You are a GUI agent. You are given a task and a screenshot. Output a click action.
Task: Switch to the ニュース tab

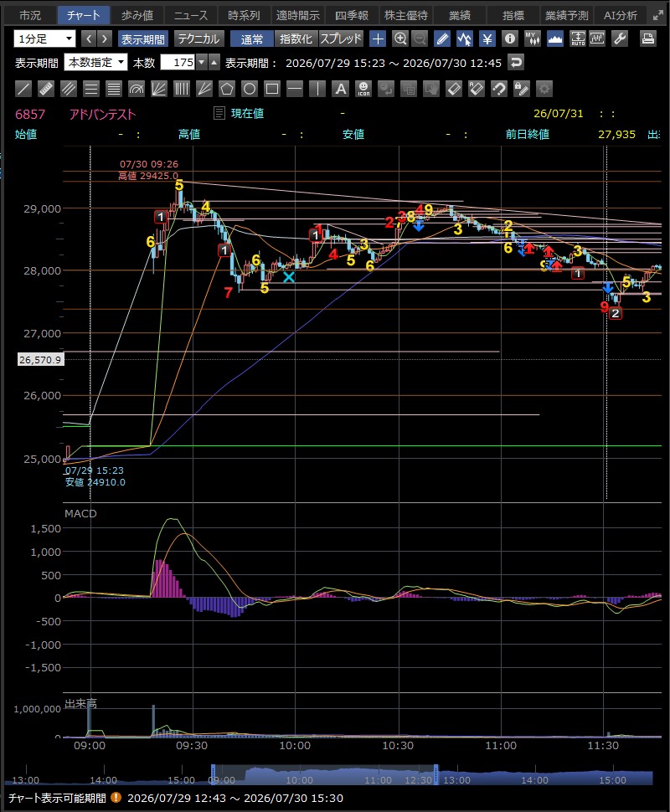pyautogui.click(x=190, y=16)
